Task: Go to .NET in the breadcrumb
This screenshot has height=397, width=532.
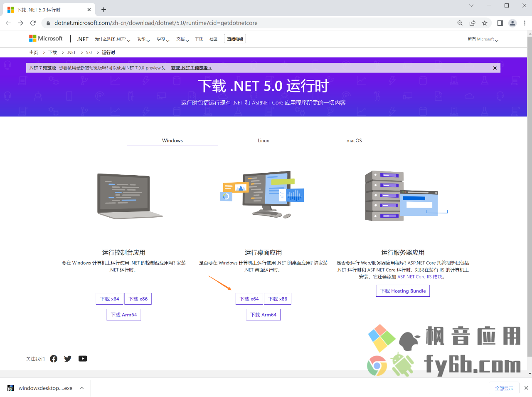Action: 71,52
